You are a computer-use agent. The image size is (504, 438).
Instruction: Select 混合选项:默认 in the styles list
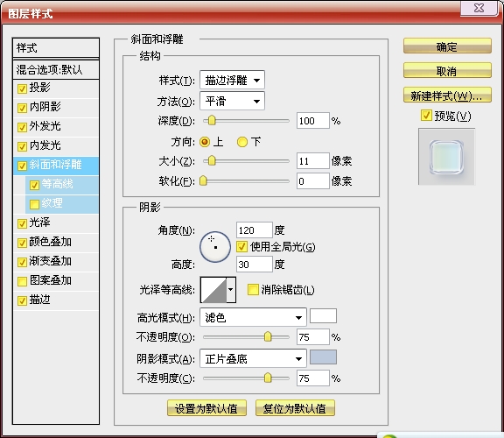[56, 69]
